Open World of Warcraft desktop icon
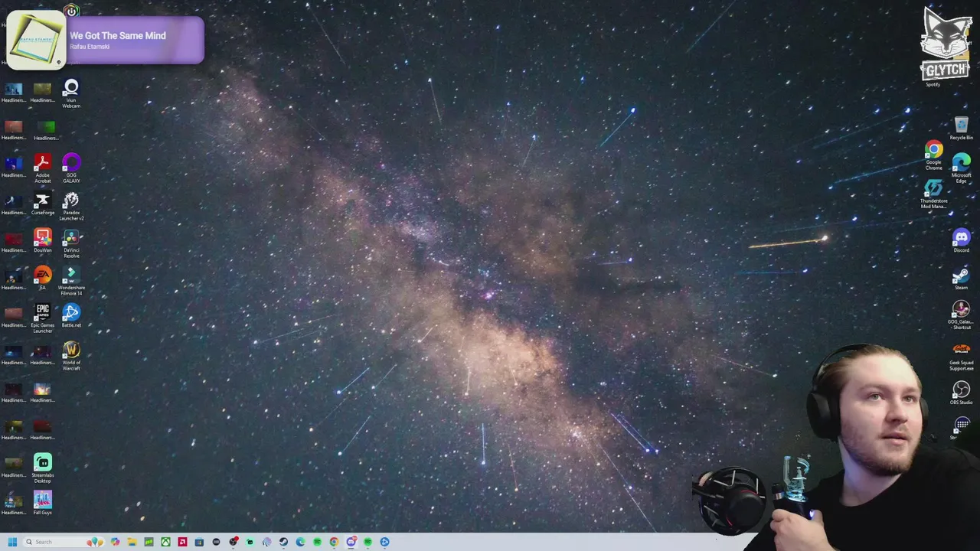 pyautogui.click(x=71, y=356)
